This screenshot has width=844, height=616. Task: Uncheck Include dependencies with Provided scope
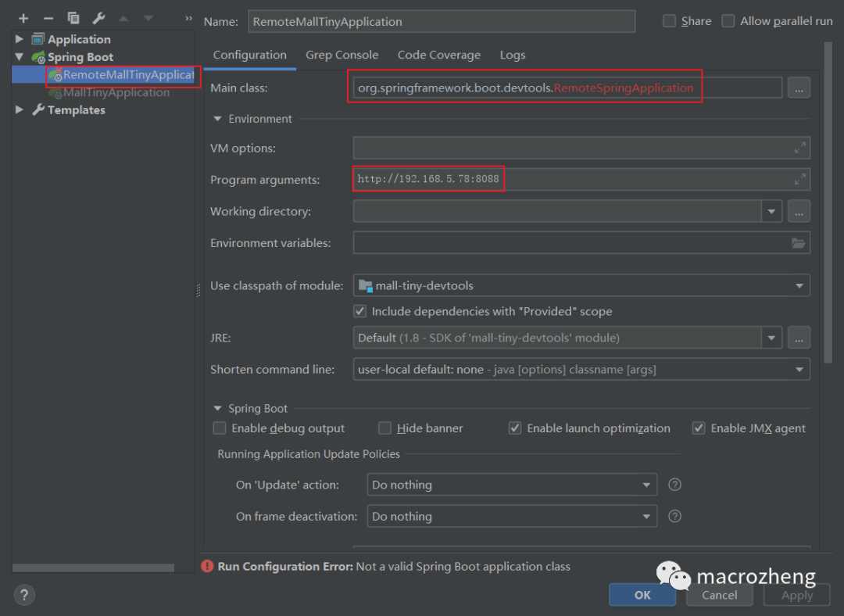click(359, 311)
